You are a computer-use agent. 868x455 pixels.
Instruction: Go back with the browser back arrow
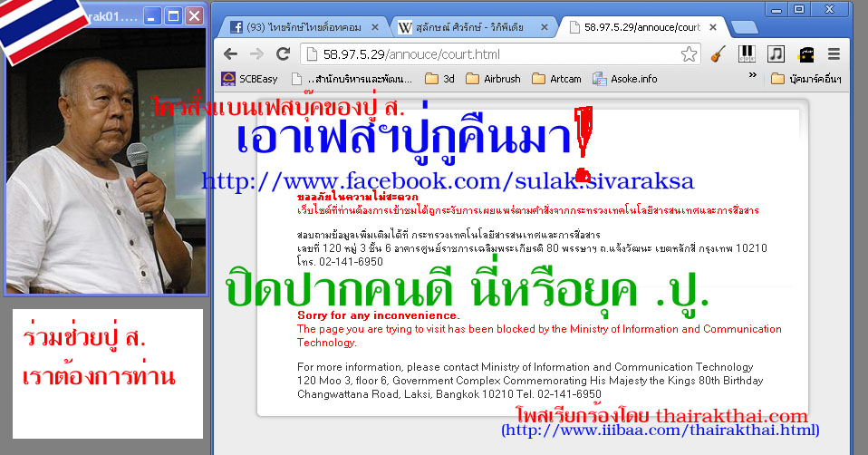pos(231,54)
